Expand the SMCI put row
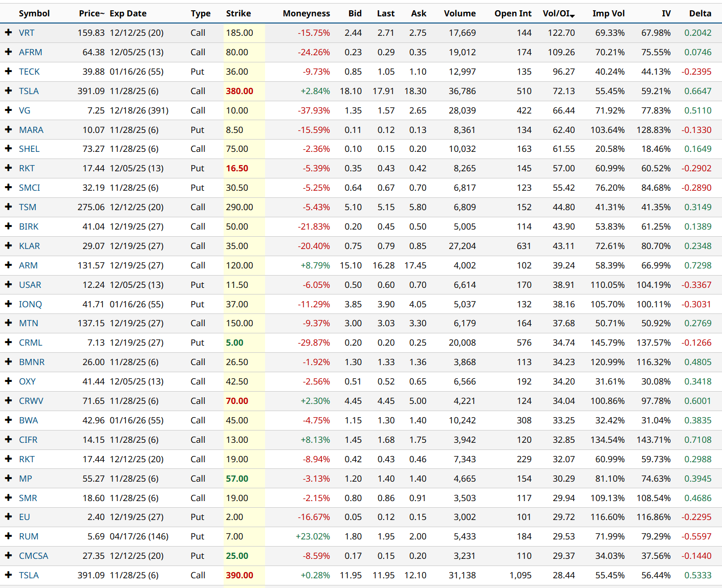This screenshot has width=722, height=588. (x=8, y=188)
